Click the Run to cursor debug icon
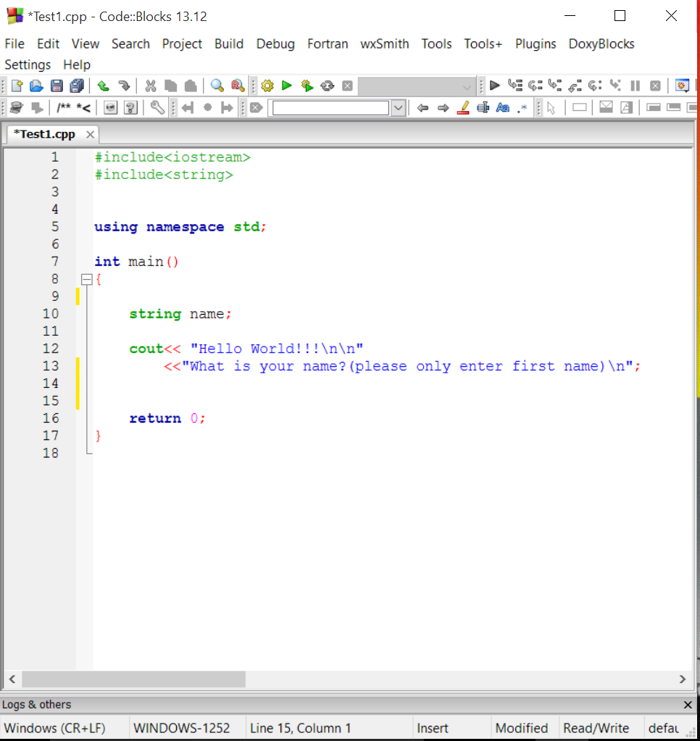The width and height of the screenshot is (700, 741). (514, 86)
